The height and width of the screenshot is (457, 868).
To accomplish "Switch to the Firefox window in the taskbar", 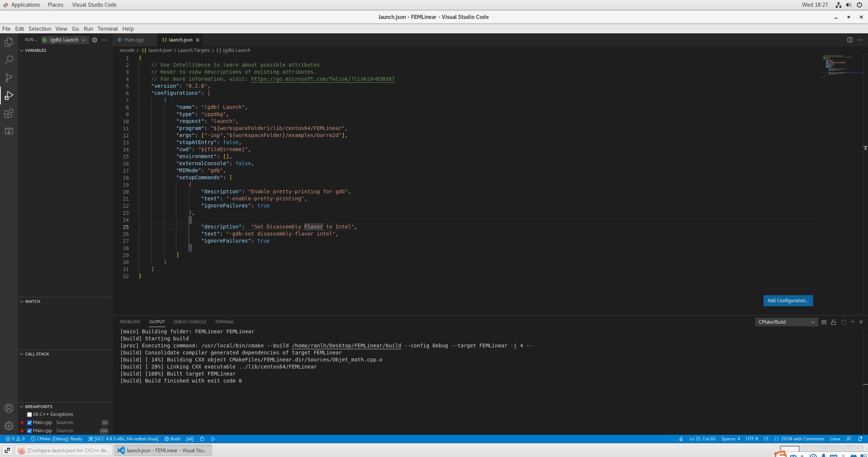I will (x=63, y=450).
